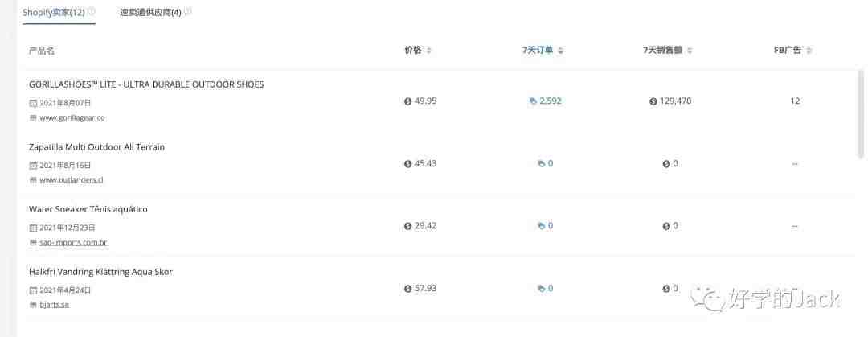Image resolution: width=868 pixels, height=337 pixels.
Task: Open www.outlanders.cl store link
Action: (72, 180)
